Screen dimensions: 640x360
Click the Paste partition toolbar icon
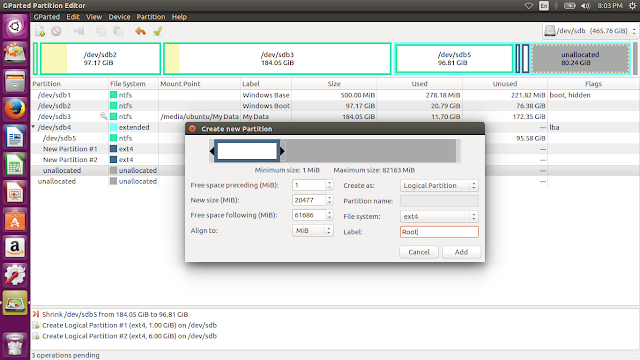pyautogui.click(x=118, y=31)
